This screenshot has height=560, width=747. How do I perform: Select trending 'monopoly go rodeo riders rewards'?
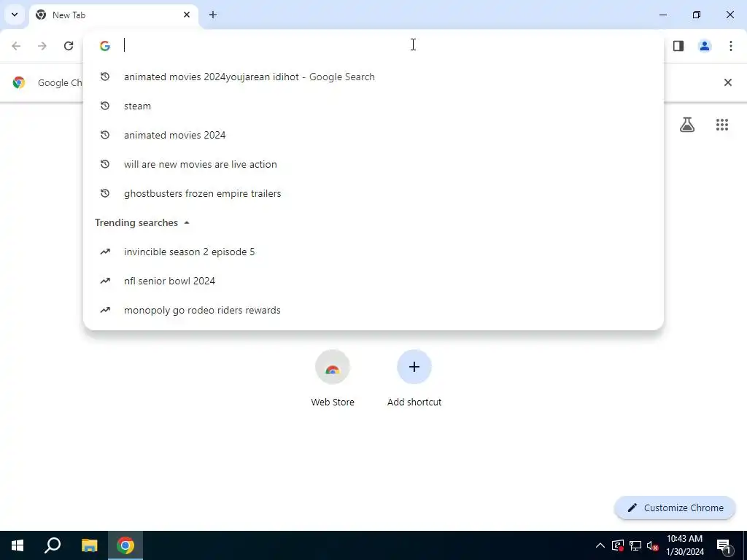(x=373, y=310)
